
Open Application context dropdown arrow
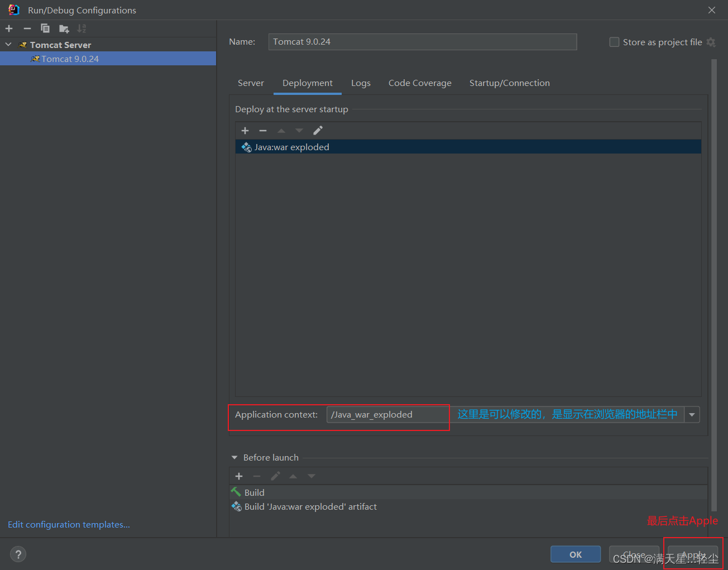[x=692, y=414]
